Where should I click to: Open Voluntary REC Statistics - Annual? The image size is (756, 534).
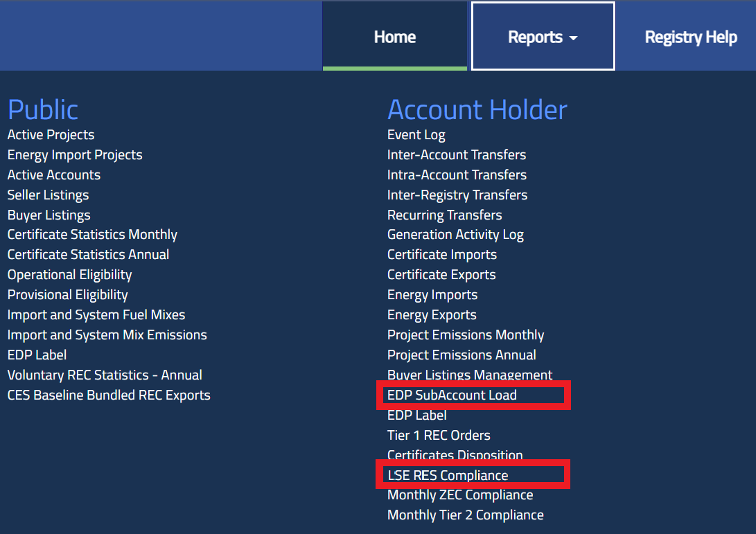(x=105, y=375)
